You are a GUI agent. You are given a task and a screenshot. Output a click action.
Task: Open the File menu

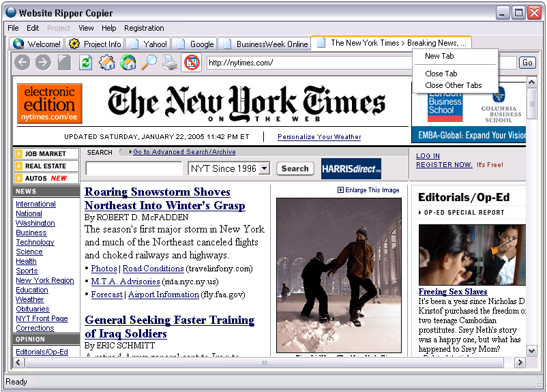pyautogui.click(x=13, y=28)
